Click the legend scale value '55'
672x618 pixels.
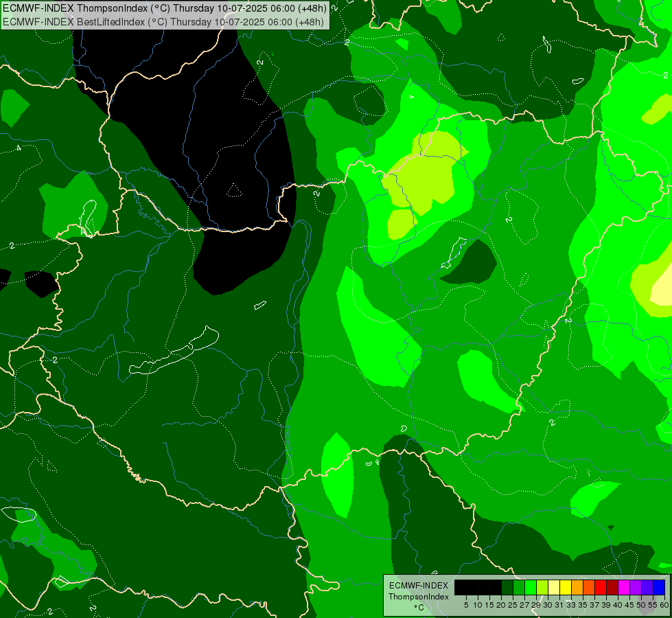(x=653, y=605)
